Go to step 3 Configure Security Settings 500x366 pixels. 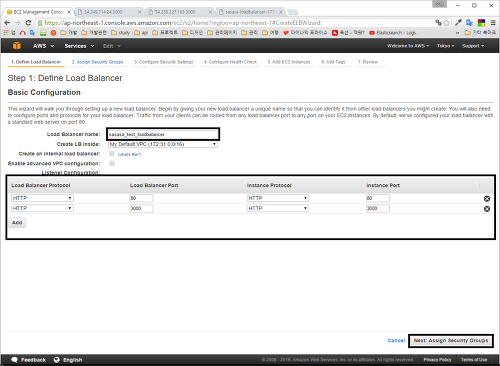point(163,62)
